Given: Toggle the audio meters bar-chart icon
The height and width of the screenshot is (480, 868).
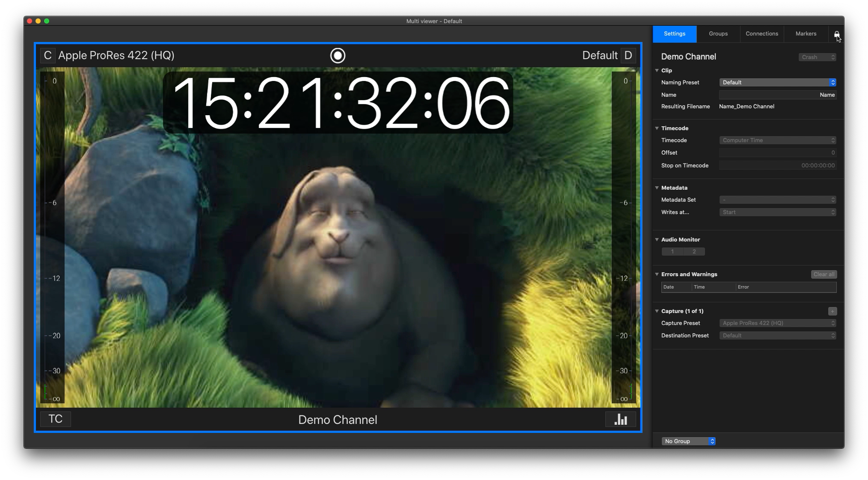Looking at the screenshot, I should (x=621, y=419).
